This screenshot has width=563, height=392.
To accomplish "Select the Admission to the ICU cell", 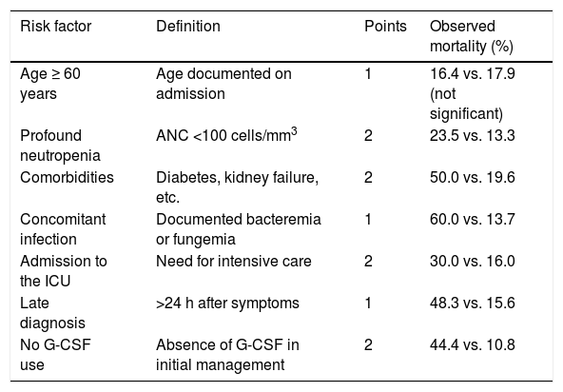I will [x=64, y=271].
